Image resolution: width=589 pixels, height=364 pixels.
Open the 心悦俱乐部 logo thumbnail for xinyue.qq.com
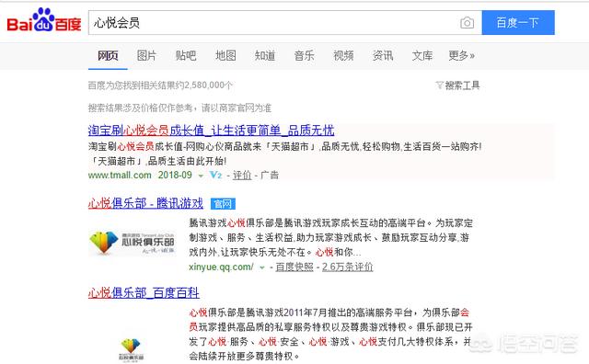click(x=132, y=243)
